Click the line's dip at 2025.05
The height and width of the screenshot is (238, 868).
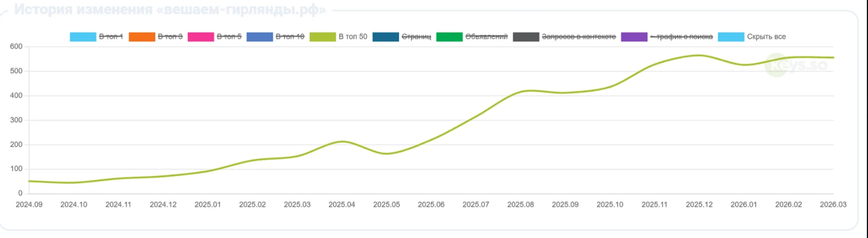pyautogui.click(x=386, y=153)
